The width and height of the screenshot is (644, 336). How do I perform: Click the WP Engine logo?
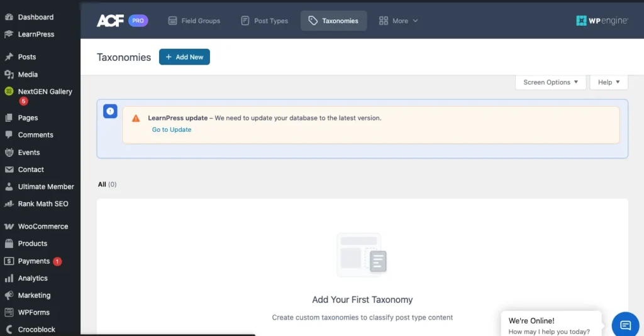(x=602, y=21)
